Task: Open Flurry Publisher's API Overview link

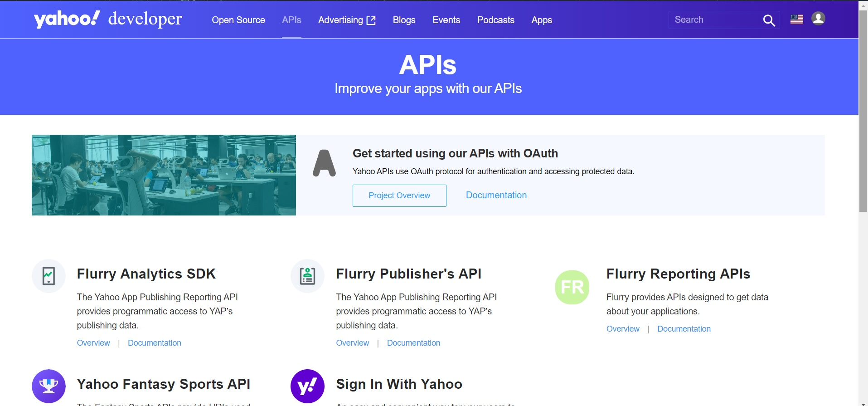Action: coord(353,343)
